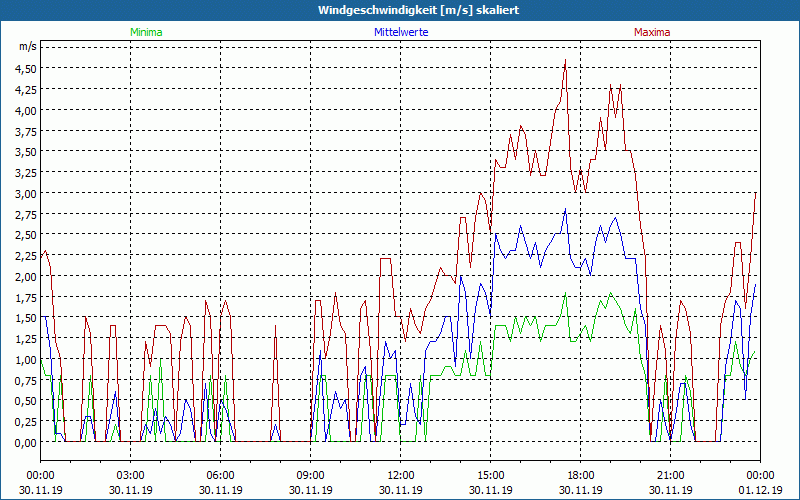Click the 18:00 time axis label

pyautogui.click(x=581, y=476)
